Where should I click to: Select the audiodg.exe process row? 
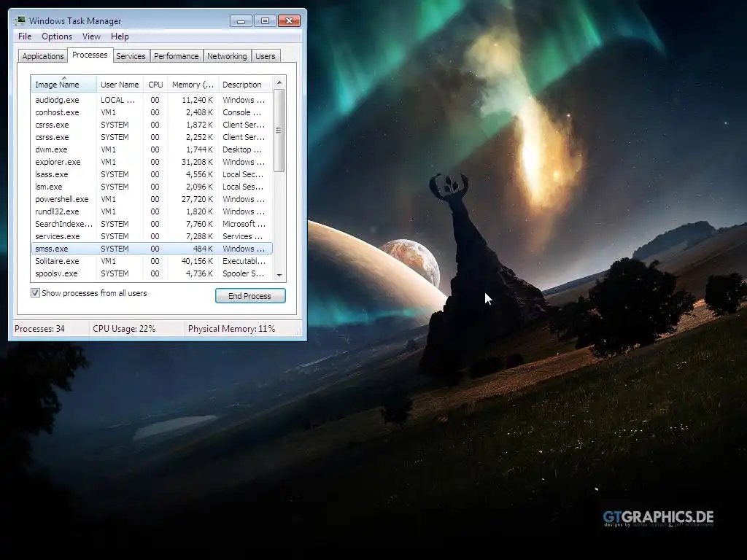pyautogui.click(x=152, y=100)
